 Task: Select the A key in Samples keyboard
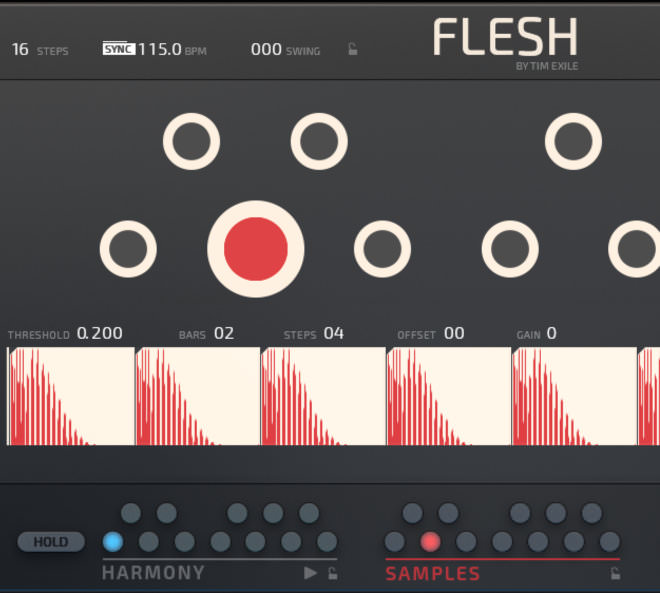[x=574, y=542]
